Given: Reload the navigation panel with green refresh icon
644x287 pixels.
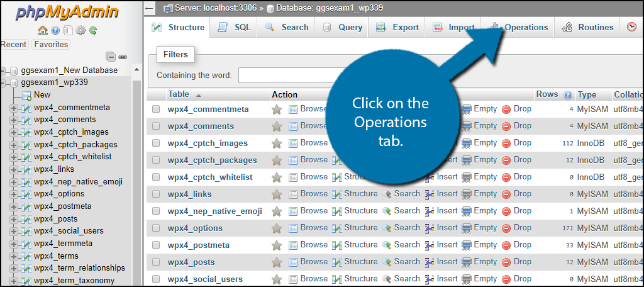Looking at the screenshot, I should coord(93,30).
